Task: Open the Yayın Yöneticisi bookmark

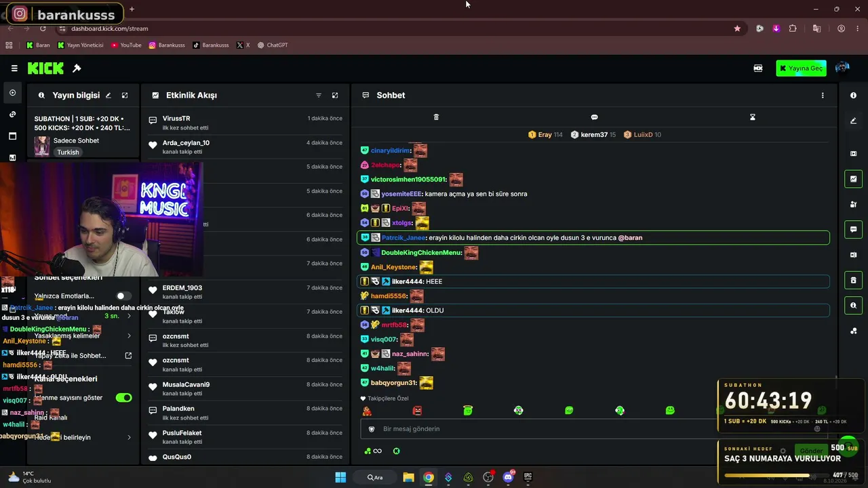Action: pyautogui.click(x=81, y=45)
